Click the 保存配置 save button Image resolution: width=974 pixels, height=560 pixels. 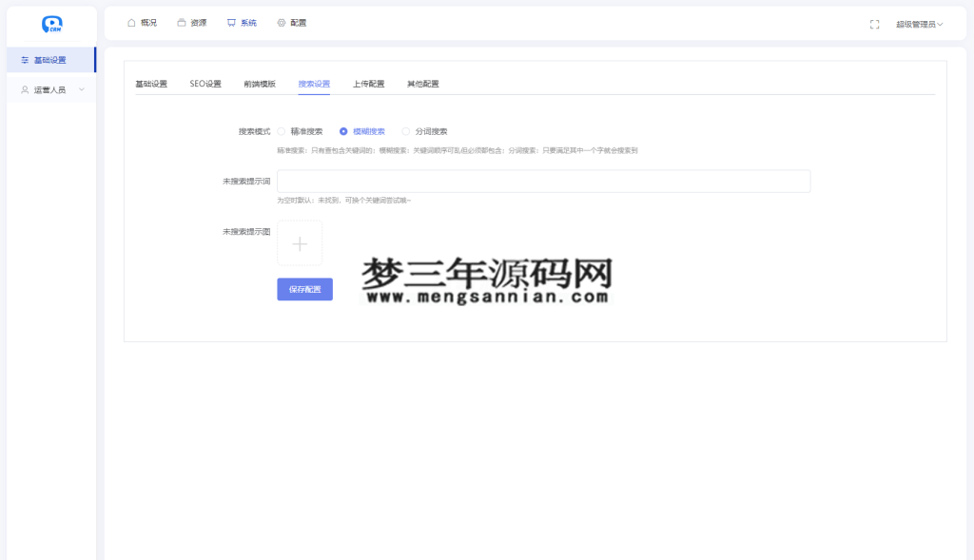click(x=304, y=289)
